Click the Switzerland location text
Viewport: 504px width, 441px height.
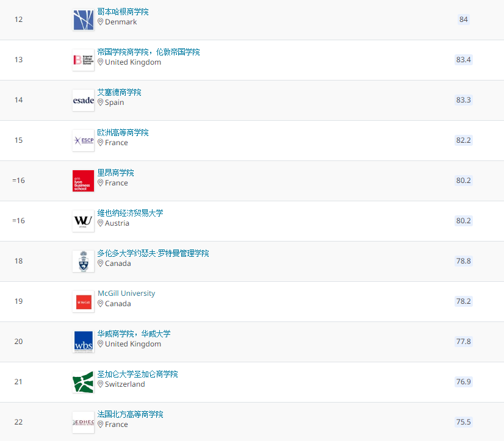pos(125,384)
